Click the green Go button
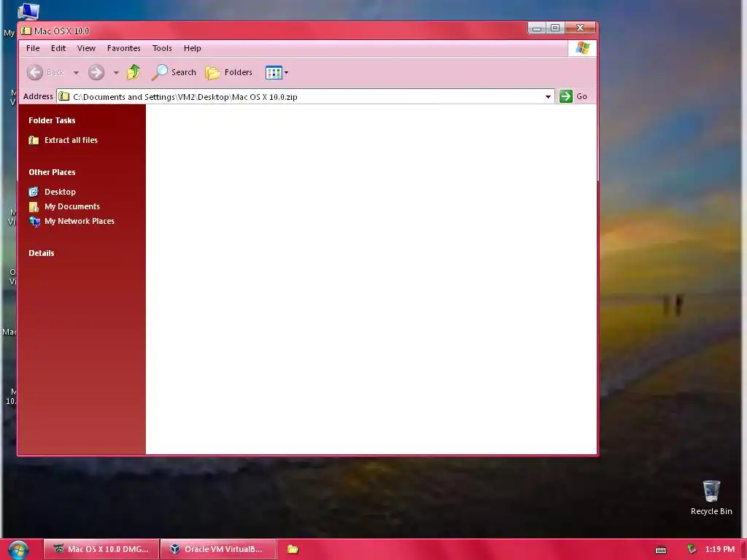This screenshot has width=747, height=560. [573, 96]
